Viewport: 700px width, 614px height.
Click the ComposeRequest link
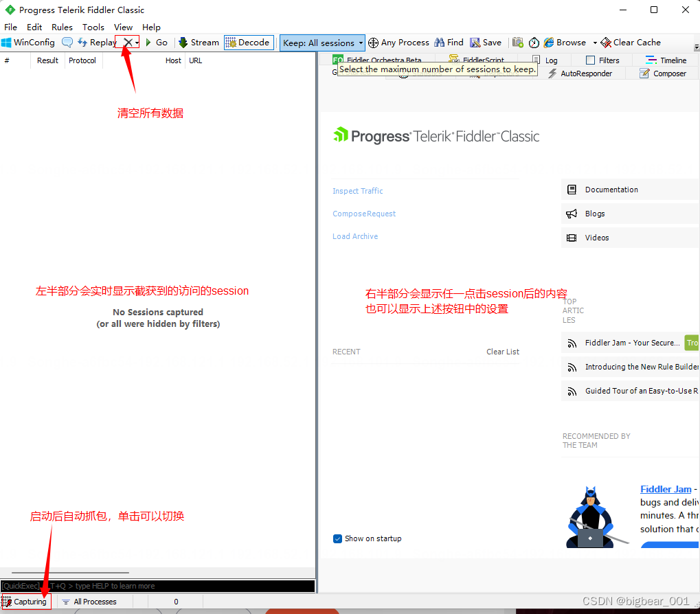point(364,214)
